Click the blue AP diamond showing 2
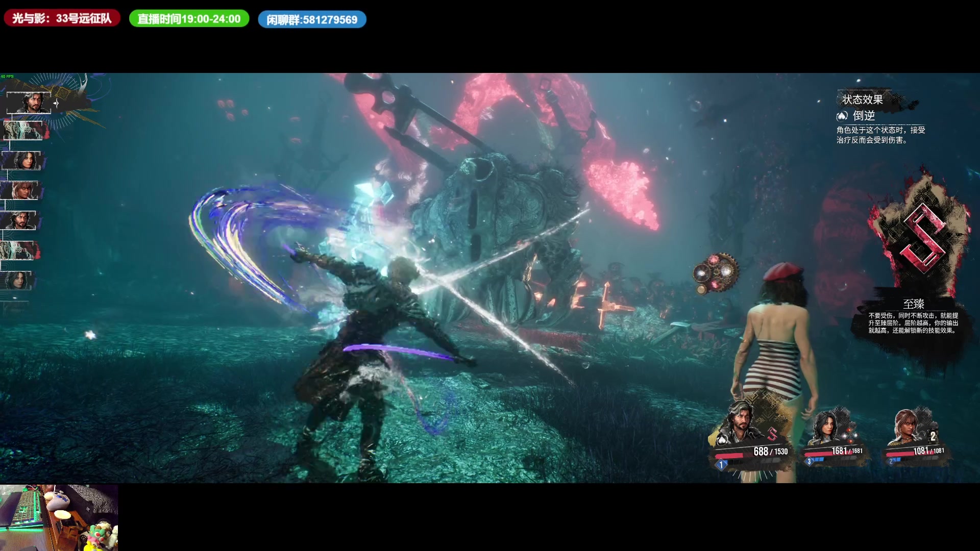 pyautogui.click(x=891, y=462)
